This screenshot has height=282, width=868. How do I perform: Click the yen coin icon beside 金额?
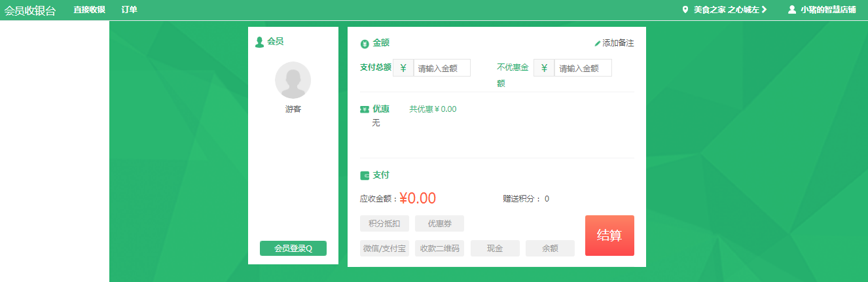point(365,44)
